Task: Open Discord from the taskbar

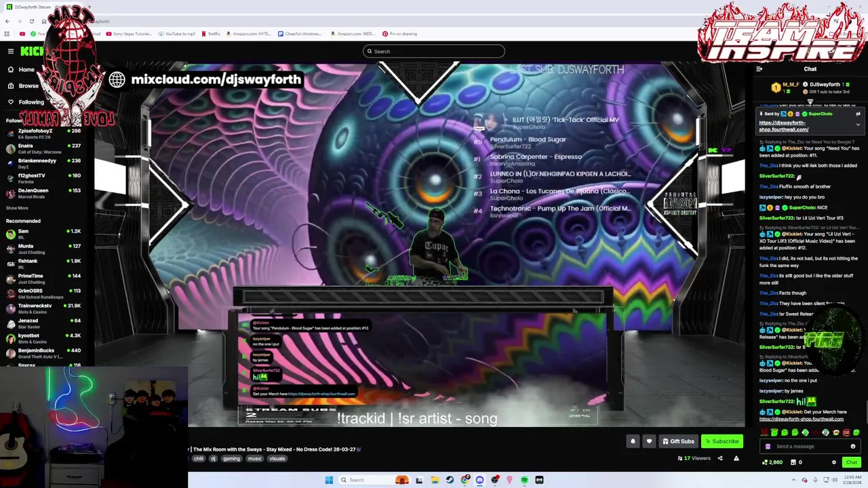Action: 479,480
